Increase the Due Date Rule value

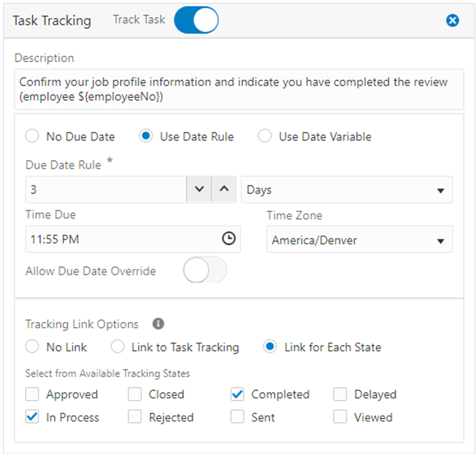[224, 189]
